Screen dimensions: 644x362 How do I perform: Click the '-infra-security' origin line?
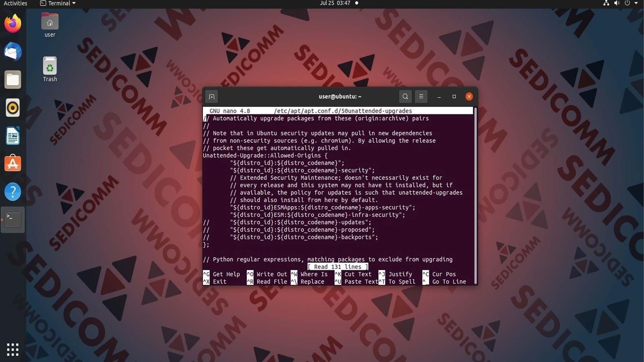click(x=318, y=215)
